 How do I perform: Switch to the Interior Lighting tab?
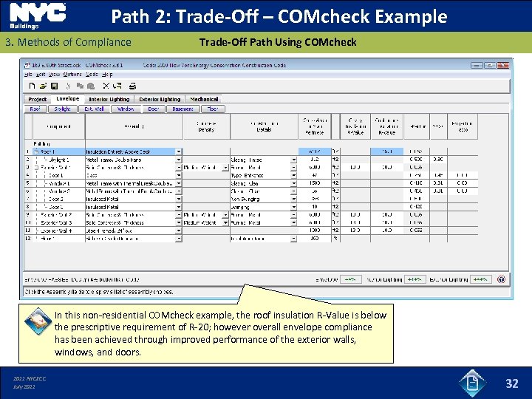pyautogui.click(x=109, y=99)
